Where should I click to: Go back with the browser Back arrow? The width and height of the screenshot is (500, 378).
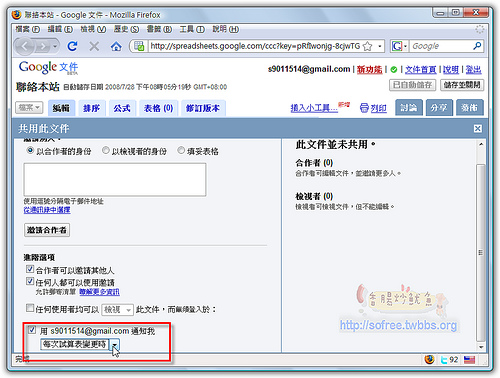(25, 46)
